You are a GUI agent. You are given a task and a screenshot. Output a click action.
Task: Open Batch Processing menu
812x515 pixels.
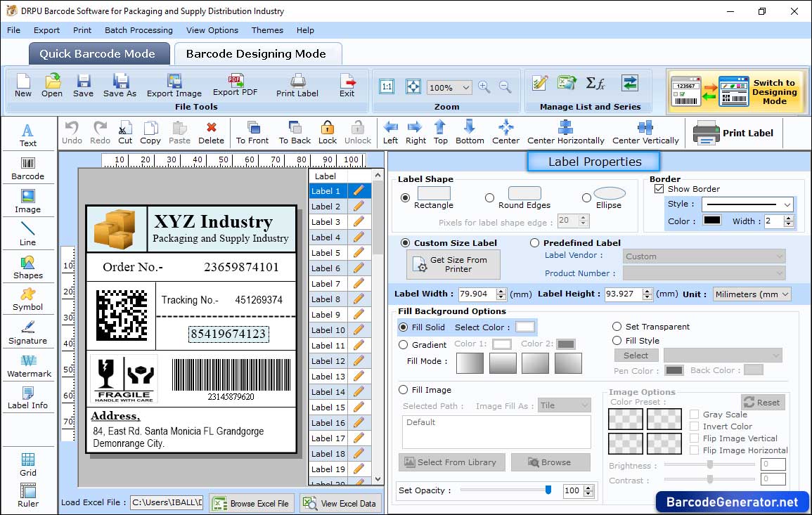click(138, 30)
